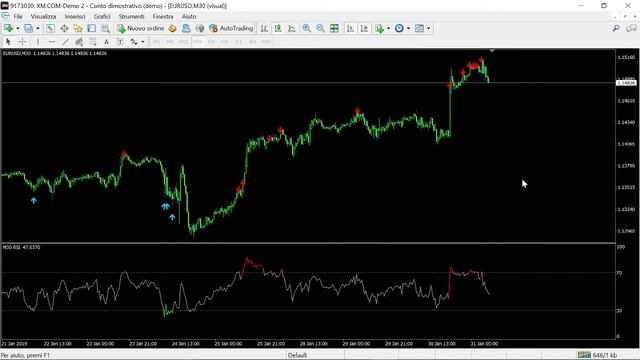This screenshot has height=360, width=640.
Task: Toggle the Terminal panel
Action: [x=92, y=28]
